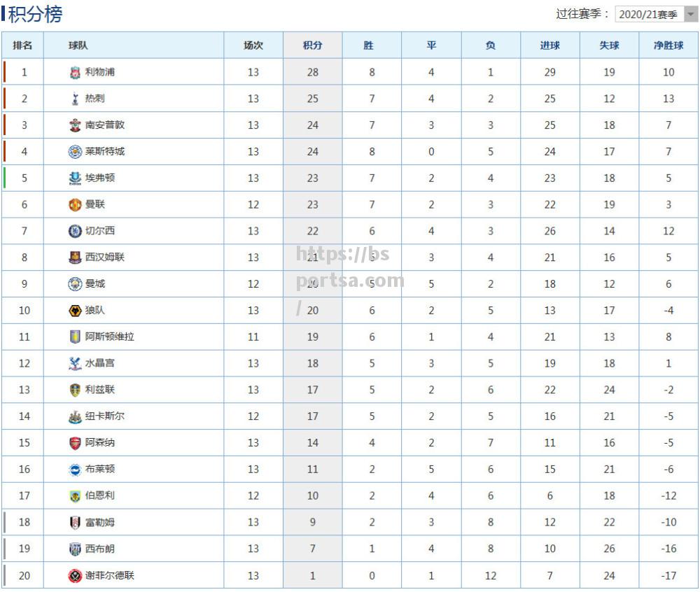Click the Arsenal club crest icon

(75, 443)
